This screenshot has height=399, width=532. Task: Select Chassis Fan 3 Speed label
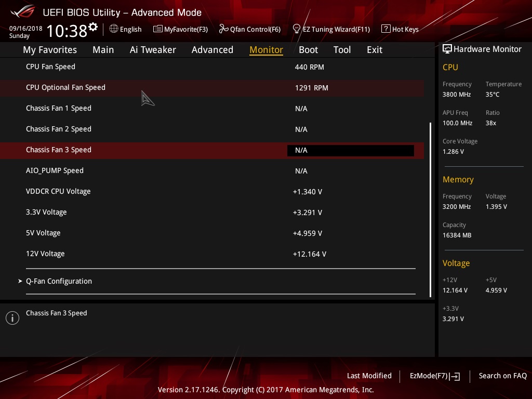click(x=59, y=150)
